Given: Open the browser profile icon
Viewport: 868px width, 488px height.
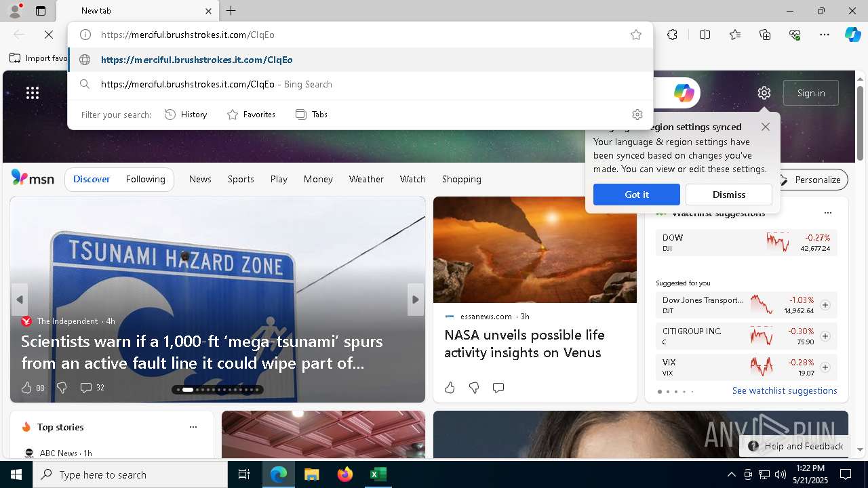Looking at the screenshot, I should tap(14, 11).
